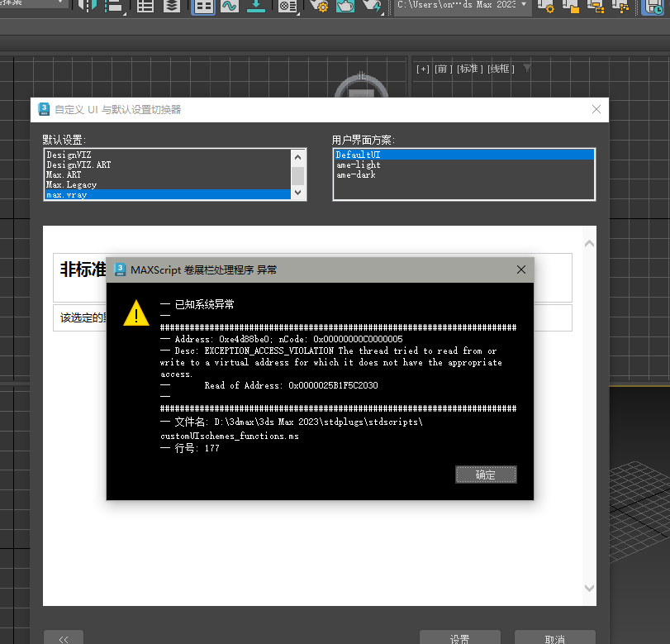
Task: Select max.vray in default settings list
Action: click(x=168, y=194)
